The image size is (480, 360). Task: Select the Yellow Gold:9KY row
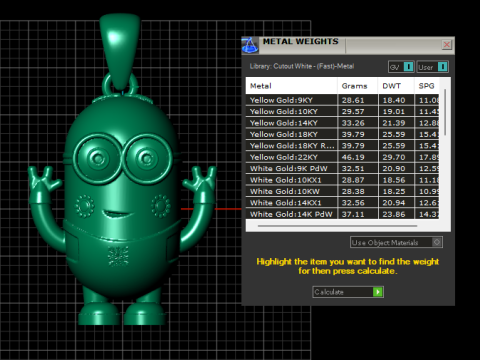[342, 100]
